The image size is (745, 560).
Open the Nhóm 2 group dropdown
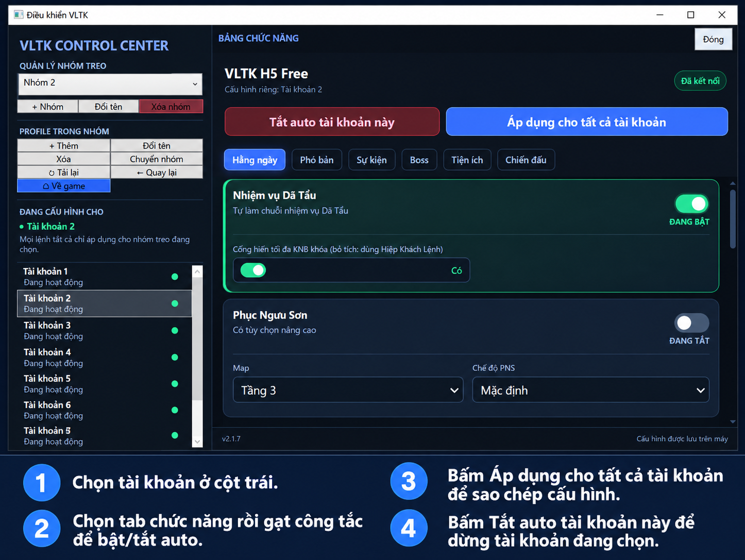pos(110,84)
